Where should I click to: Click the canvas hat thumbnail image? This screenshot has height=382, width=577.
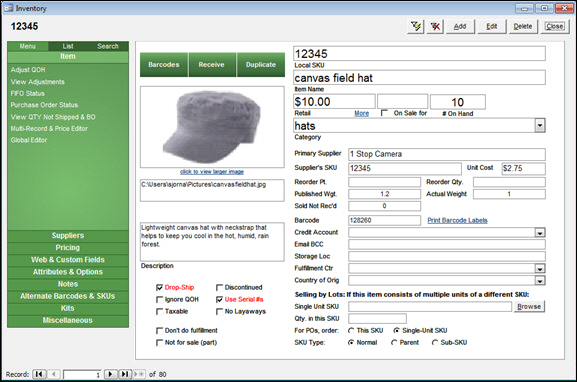(x=212, y=127)
